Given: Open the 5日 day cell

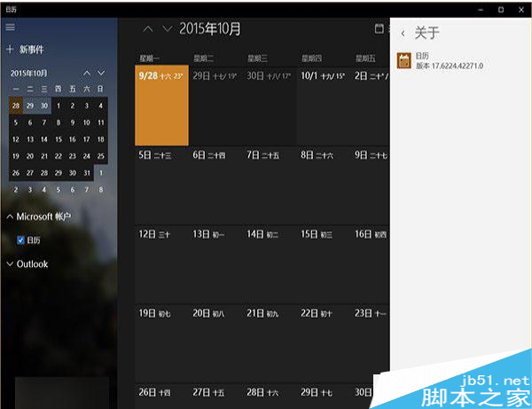Looking at the screenshot, I should 161,185.
